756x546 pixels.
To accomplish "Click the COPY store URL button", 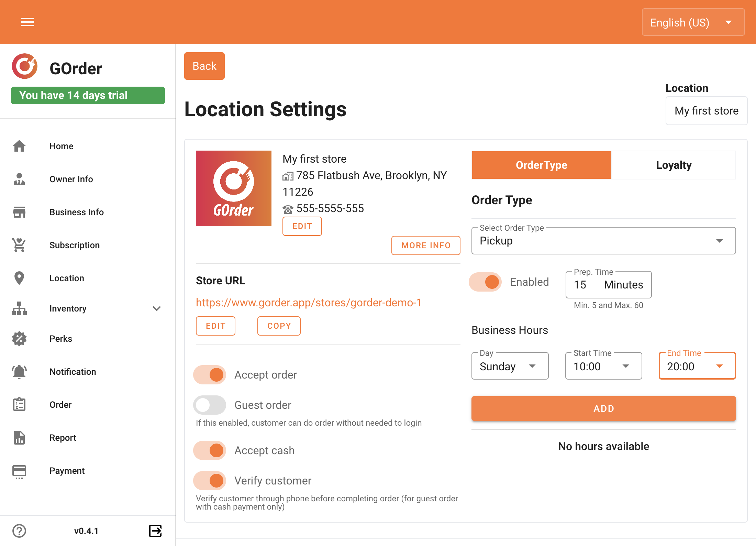I will 279,326.
